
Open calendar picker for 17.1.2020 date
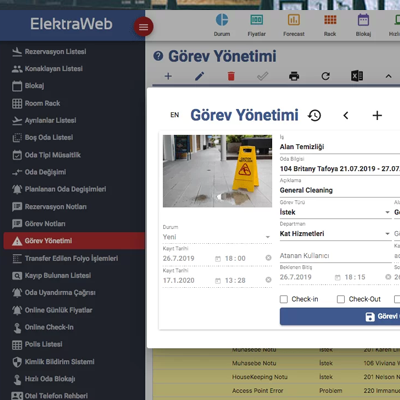pyautogui.click(x=218, y=281)
